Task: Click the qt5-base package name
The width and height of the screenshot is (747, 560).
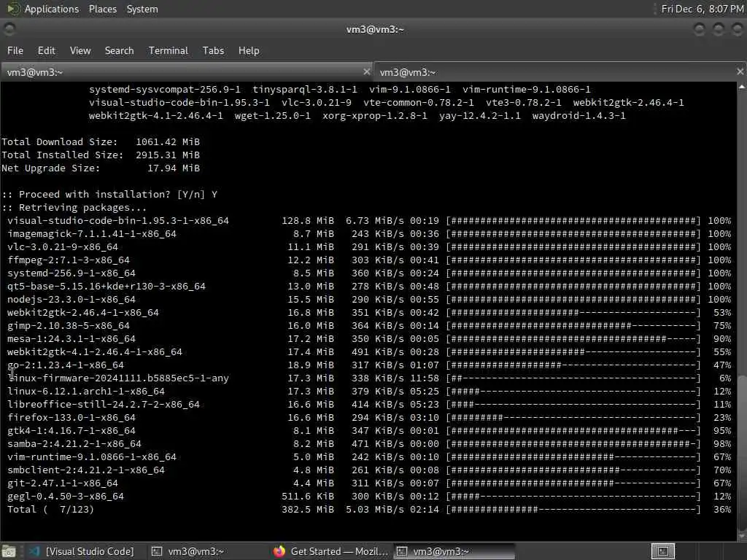Action: pos(107,286)
